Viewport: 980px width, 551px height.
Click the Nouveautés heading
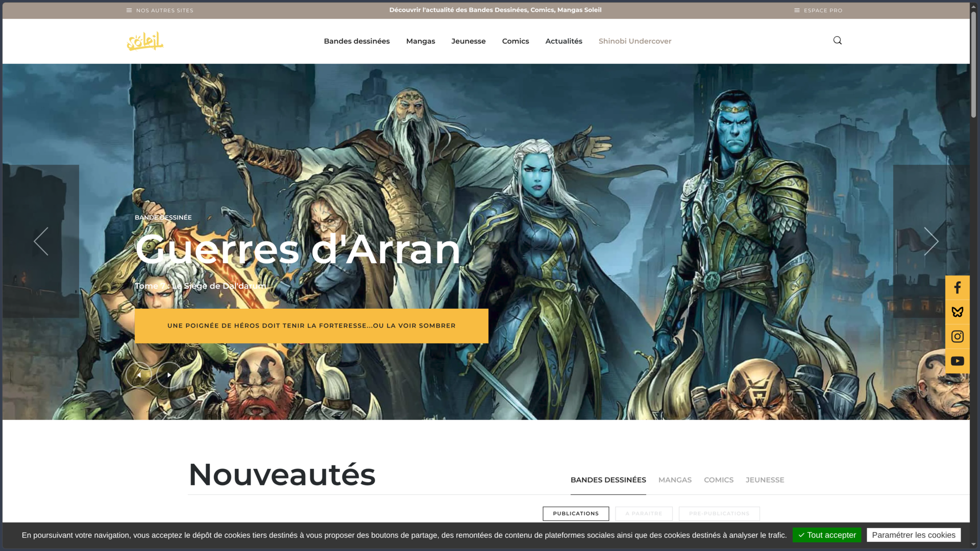[x=282, y=474]
